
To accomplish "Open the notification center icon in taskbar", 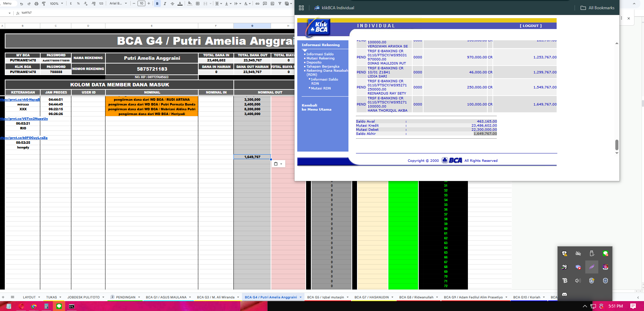I will pyautogui.click(x=633, y=306).
